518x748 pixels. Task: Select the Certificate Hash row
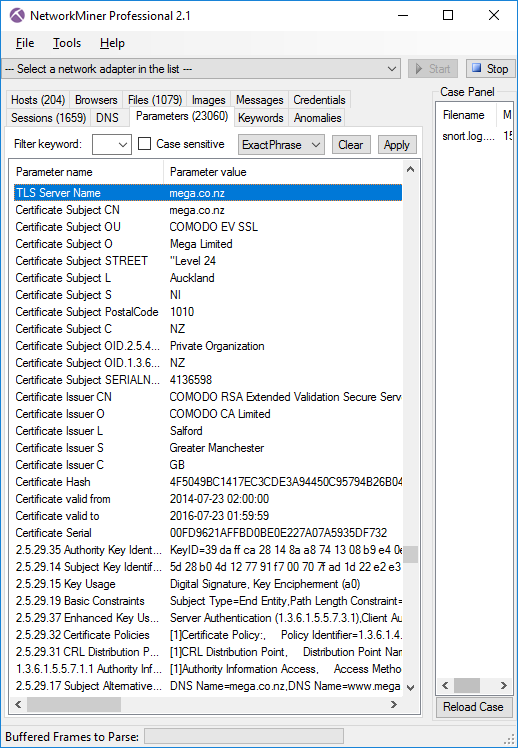pos(208,482)
